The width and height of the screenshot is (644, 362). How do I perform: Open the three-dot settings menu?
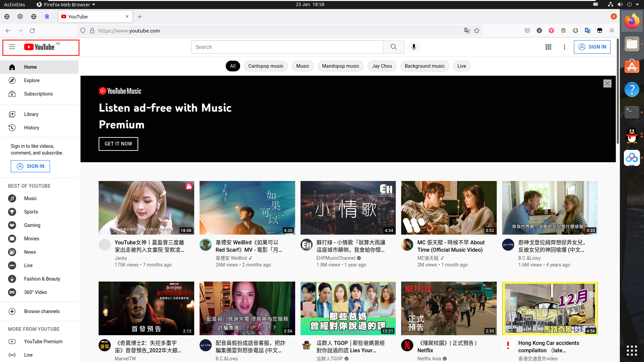pos(565,47)
